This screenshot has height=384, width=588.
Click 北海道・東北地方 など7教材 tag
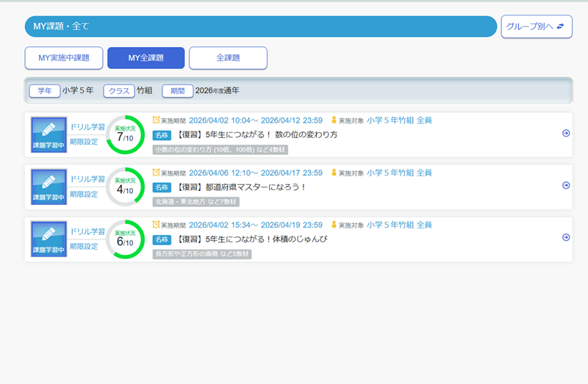(x=196, y=202)
